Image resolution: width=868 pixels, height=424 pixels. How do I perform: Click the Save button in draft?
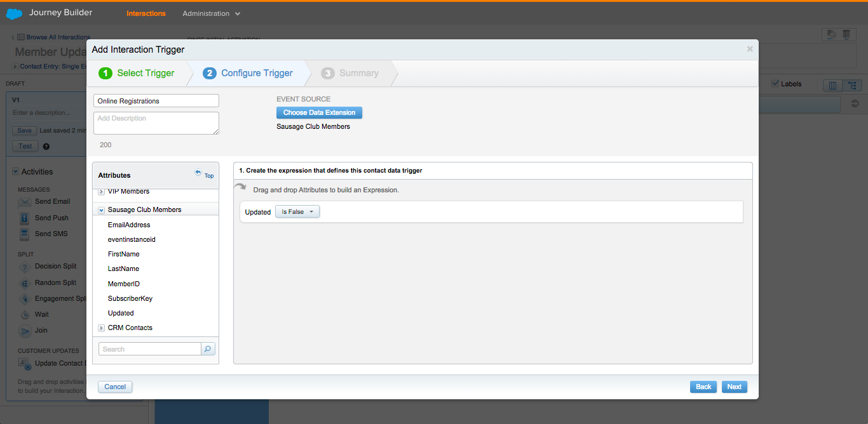pos(25,130)
